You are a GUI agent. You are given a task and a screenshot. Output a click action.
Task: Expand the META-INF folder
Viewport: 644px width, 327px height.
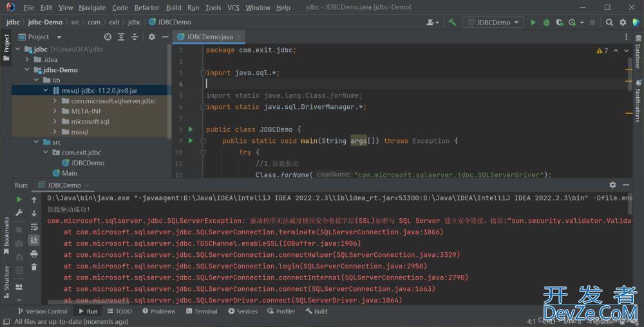tap(55, 111)
